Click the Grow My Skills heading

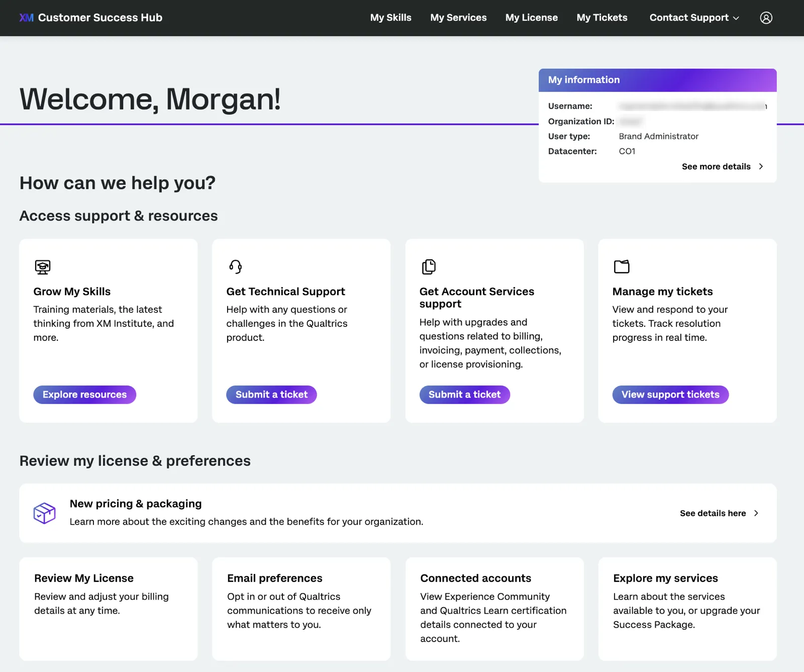click(x=72, y=292)
